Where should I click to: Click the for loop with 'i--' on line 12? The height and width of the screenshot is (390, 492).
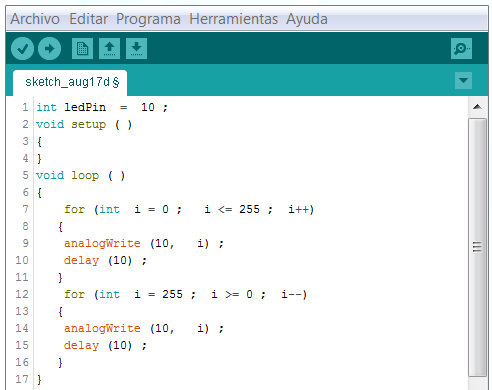click(185, 295)
